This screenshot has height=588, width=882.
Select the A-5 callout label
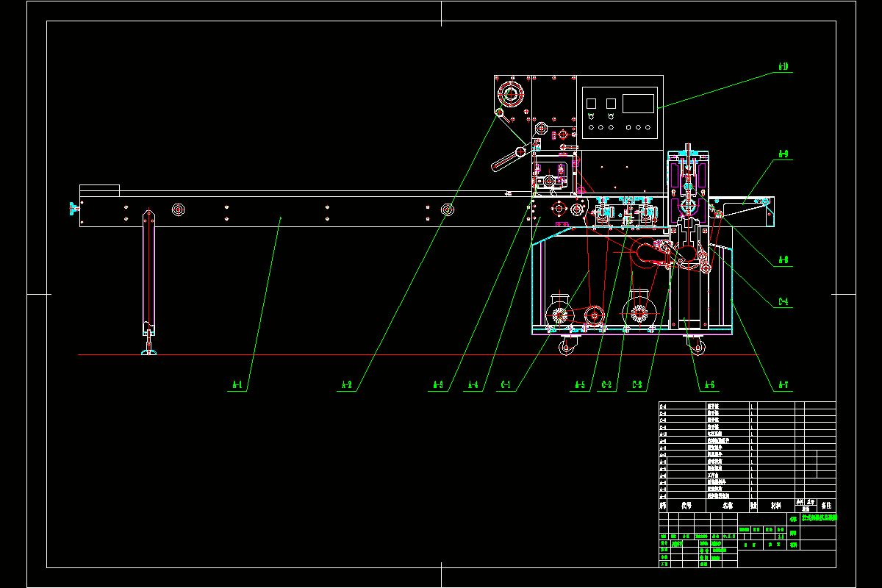pyautogui.click(x=580, y=384)
